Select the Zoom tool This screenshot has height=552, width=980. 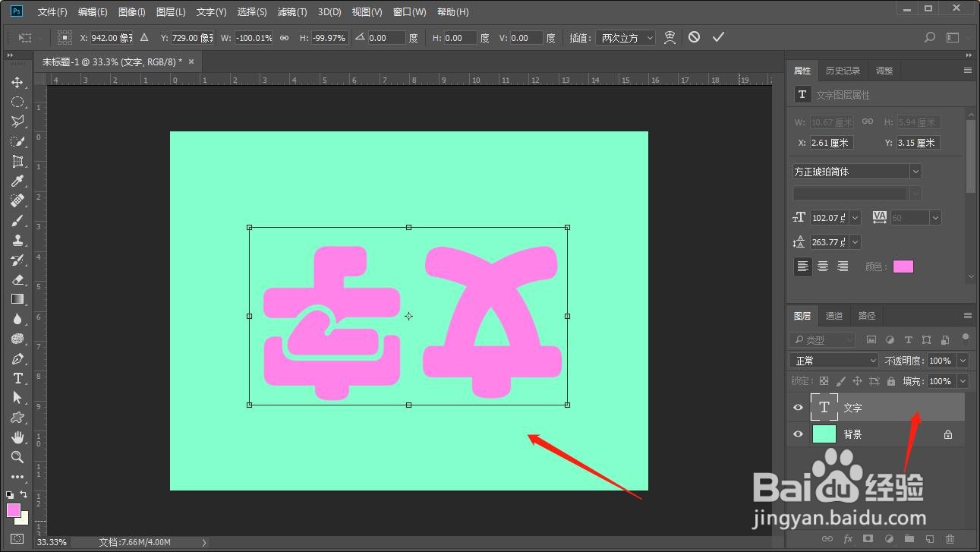tap(17, 457)
